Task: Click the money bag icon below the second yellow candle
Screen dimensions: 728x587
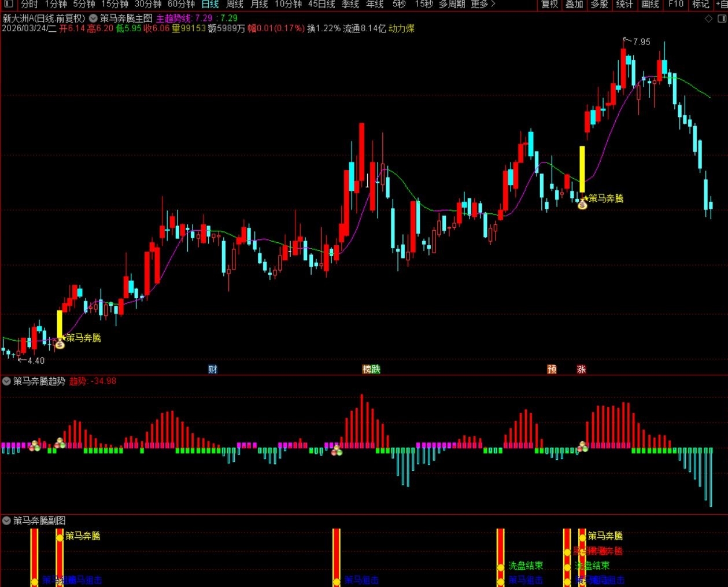Action: [x=582, y=204]
